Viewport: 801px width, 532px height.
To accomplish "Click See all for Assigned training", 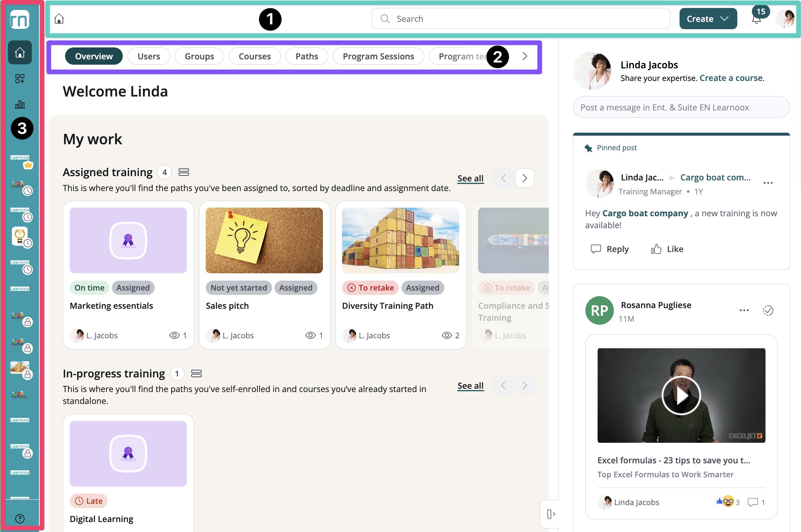I will coord(470,178).
